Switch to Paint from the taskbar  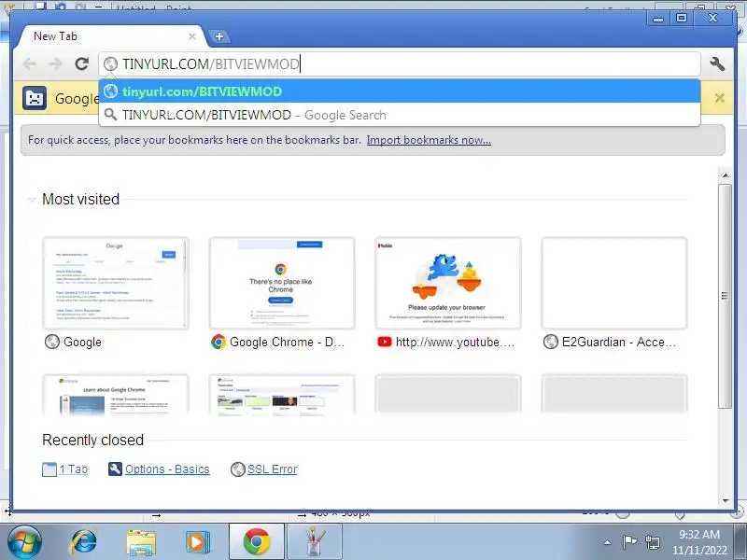pos(315,542)
